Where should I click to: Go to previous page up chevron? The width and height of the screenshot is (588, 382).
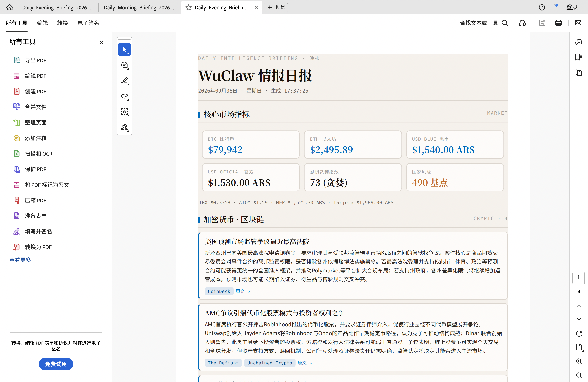pos(579,306)
